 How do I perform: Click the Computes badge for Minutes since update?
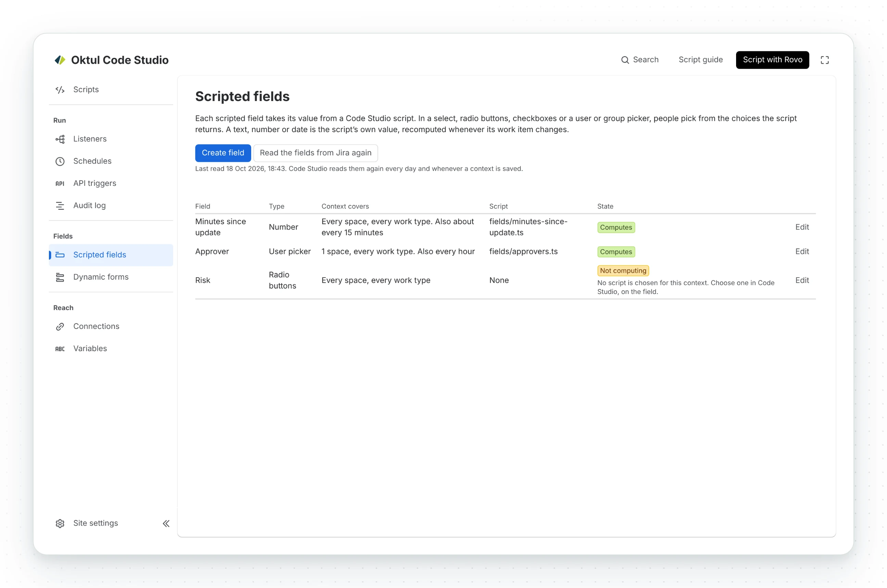616,228
